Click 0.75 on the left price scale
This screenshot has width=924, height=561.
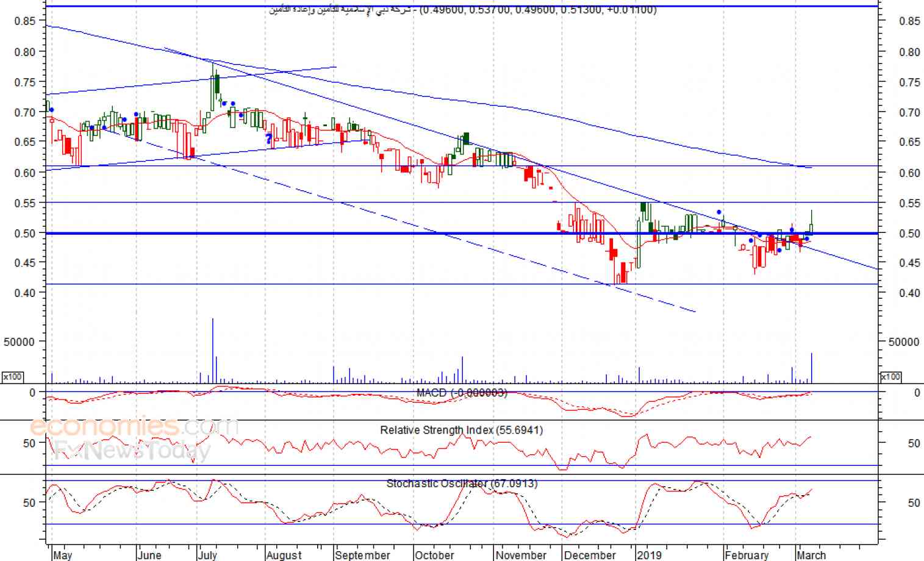tap(25, 82)
